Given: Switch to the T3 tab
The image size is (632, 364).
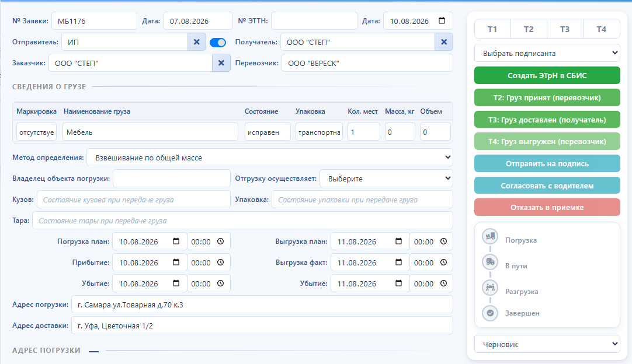Looking at the screenshot, I should [565, 29].
